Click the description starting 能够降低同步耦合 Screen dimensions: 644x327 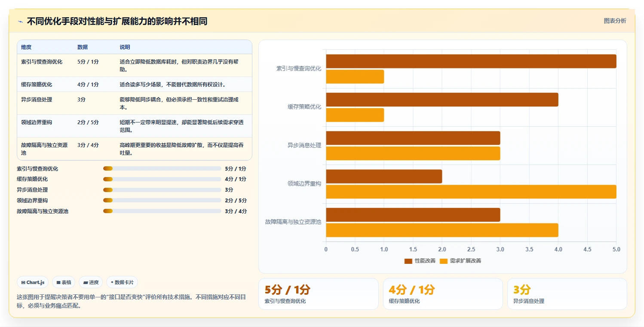180,103
